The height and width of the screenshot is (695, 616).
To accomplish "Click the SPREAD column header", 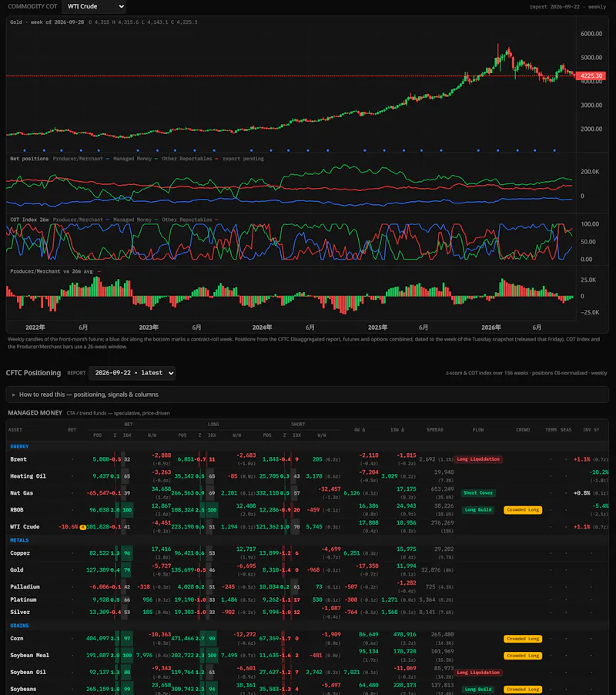I will tap(434, 429).
